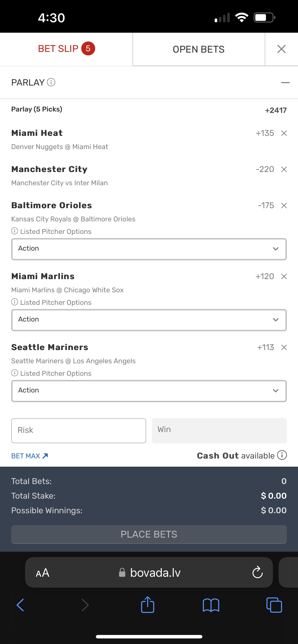Show Safari tabs overview icon
This screenshot has height=644, width=298.
click(x=274, y=605)
